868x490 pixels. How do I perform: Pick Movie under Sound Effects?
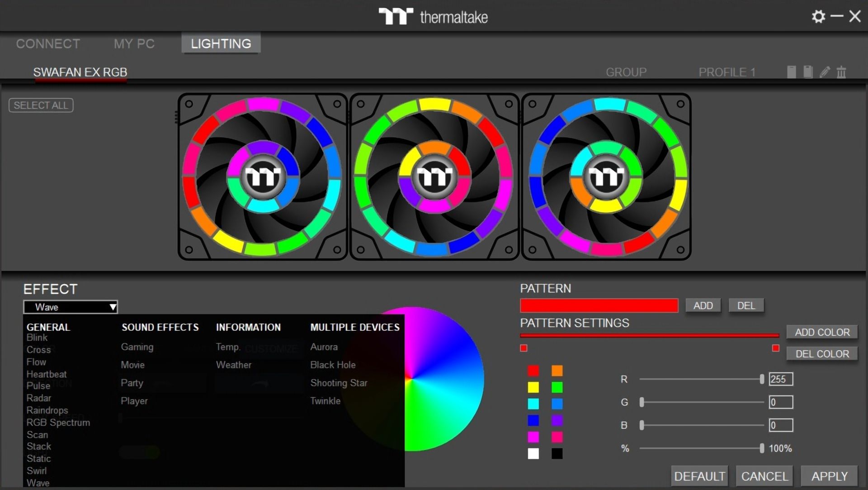[132, 365]
